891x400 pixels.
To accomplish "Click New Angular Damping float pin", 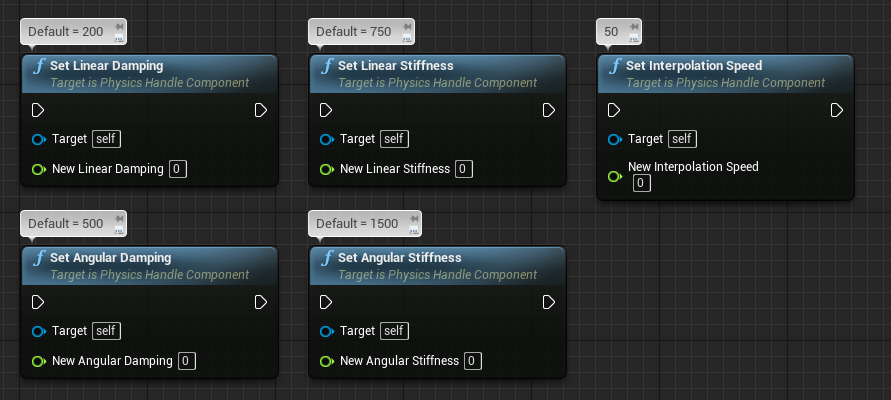I will point(39,361).
